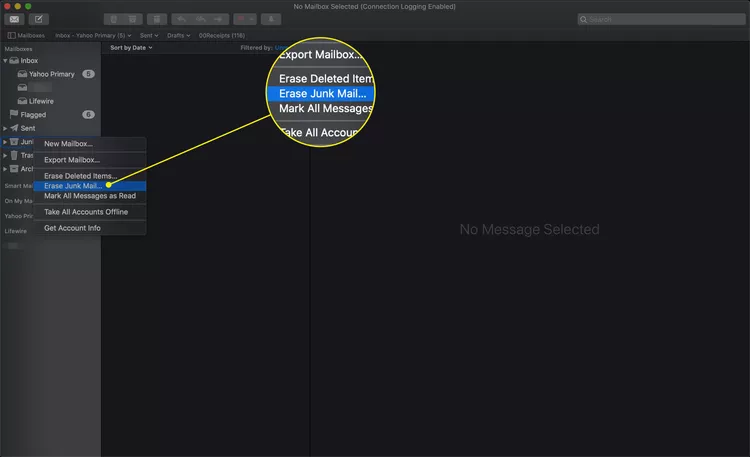Click the Trash mailbox icon in sidebar
Image resolution: width=750 pixels, height=457 pixels.
[x=15, y=155]
